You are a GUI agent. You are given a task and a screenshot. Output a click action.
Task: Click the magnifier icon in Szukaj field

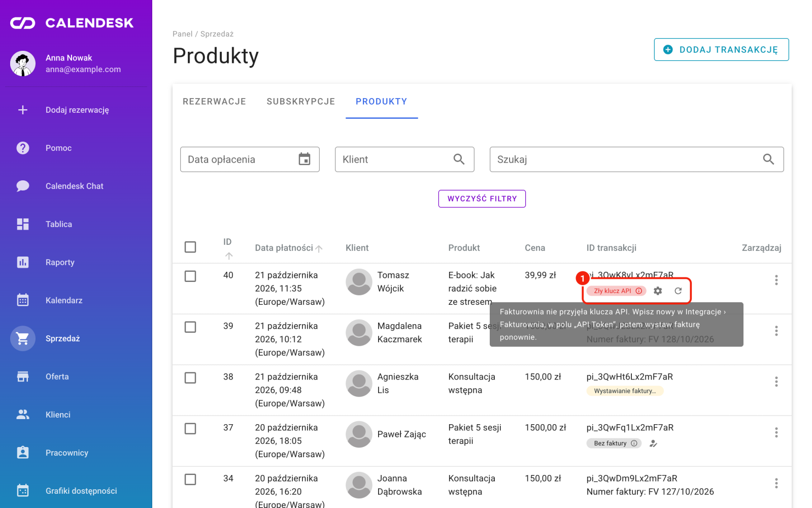pyautogui.click(x=768, y=160)
